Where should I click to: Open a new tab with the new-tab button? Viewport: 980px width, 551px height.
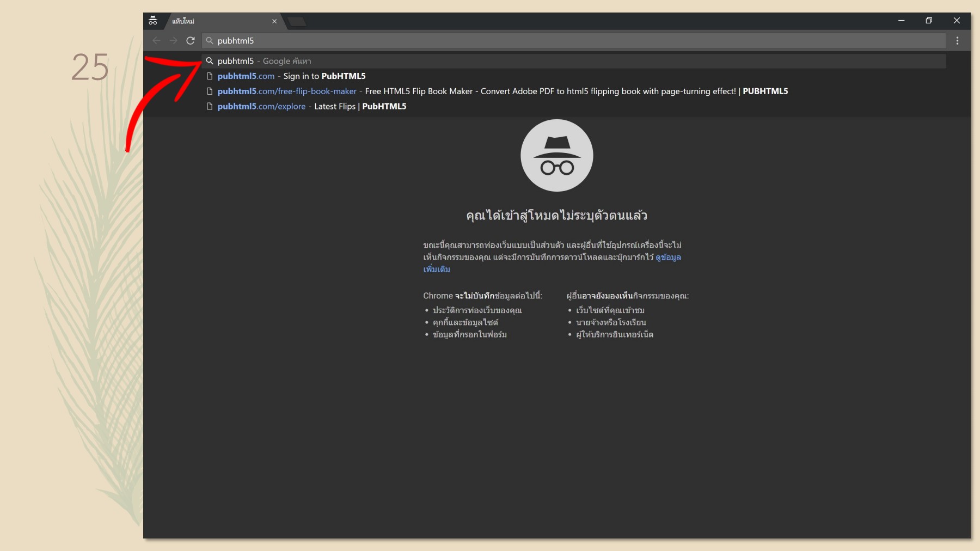pyautogui.click(x=297, y=22)
